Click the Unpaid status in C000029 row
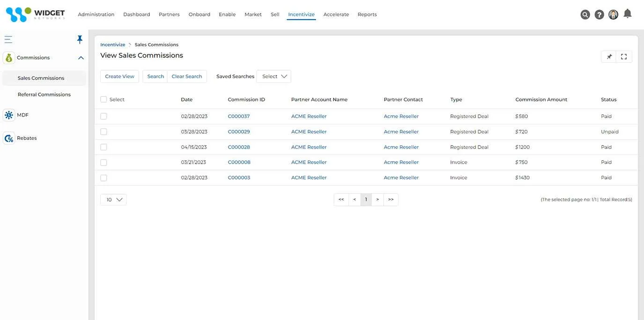 point(610,132)
